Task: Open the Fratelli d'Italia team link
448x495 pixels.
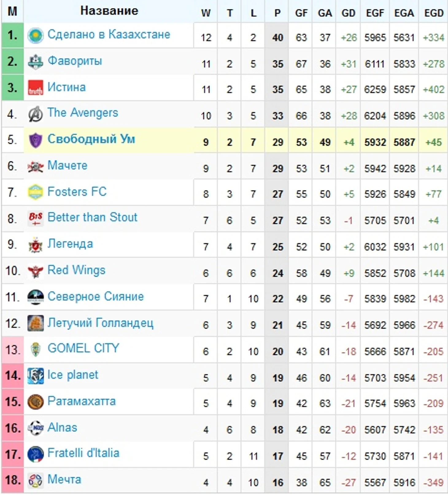Action: (x=83, y=453)
